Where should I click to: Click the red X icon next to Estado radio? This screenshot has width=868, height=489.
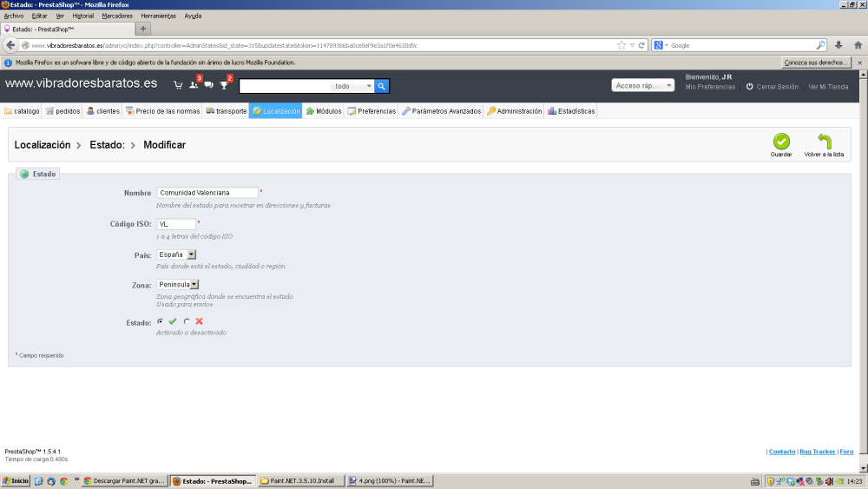click(x=200, y=321)
